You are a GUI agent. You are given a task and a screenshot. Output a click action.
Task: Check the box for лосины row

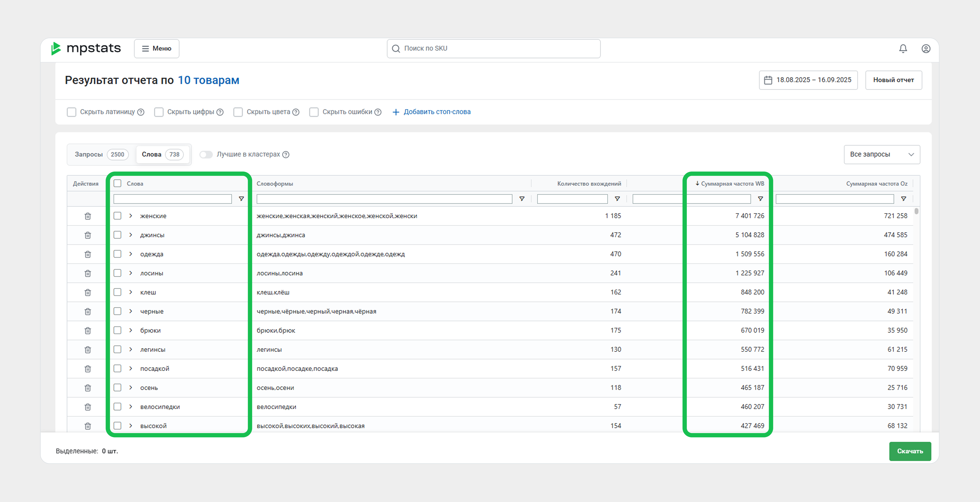coord(118,273)
